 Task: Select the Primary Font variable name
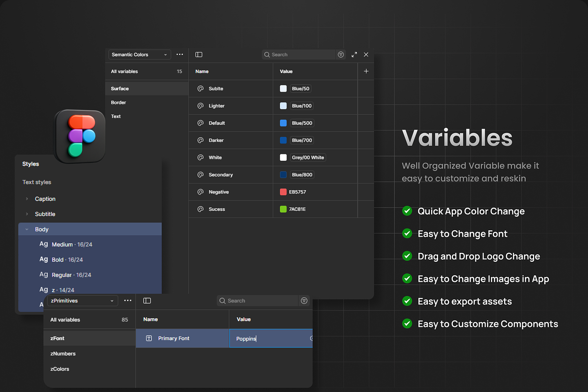[x=173, y=338]
